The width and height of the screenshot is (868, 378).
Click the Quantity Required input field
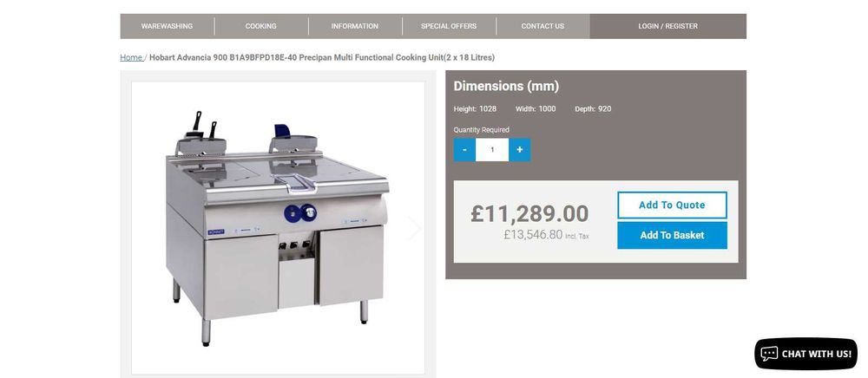(492, 150)
